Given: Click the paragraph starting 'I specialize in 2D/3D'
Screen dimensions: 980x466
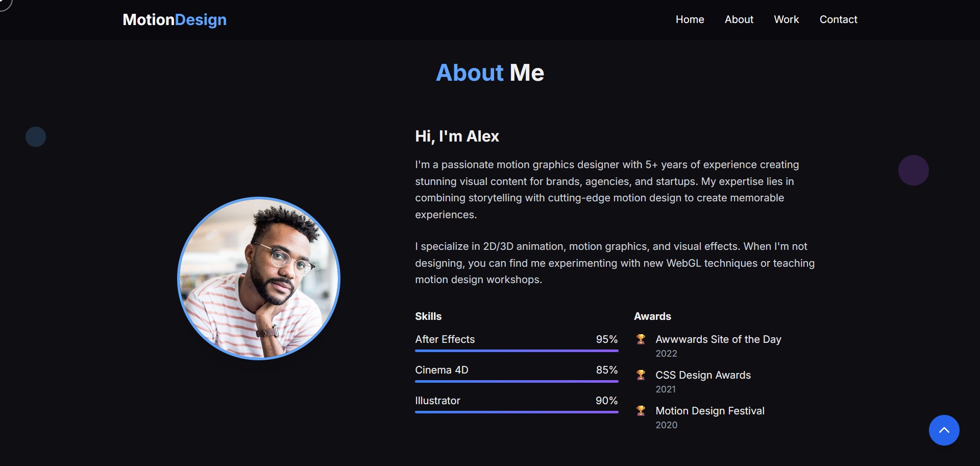Looking at the screenshot, I should pyautogui.click(x=615, y=263).
